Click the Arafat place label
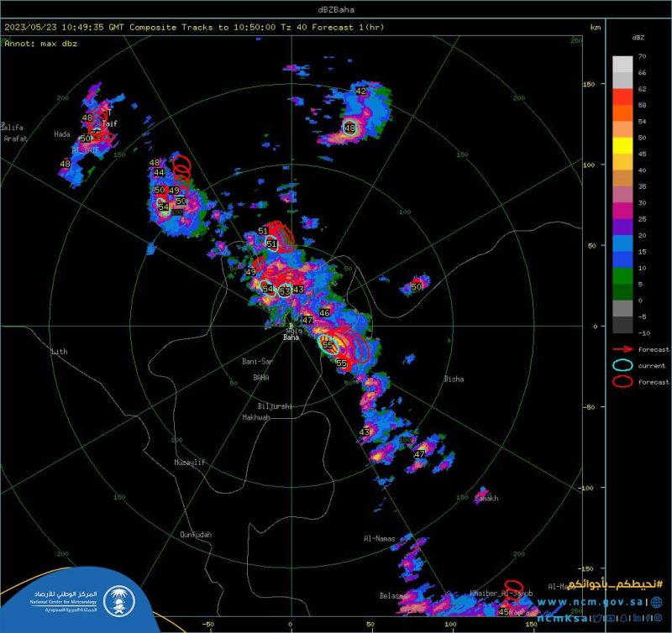Image resolution: width=672 pixels, height=633 pixels. 15,139
